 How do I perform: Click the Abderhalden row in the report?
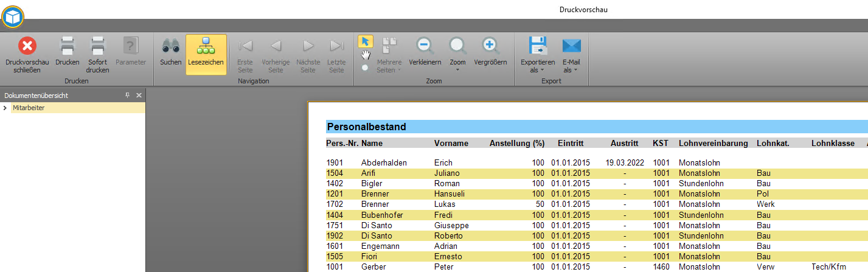coord(384,163)
